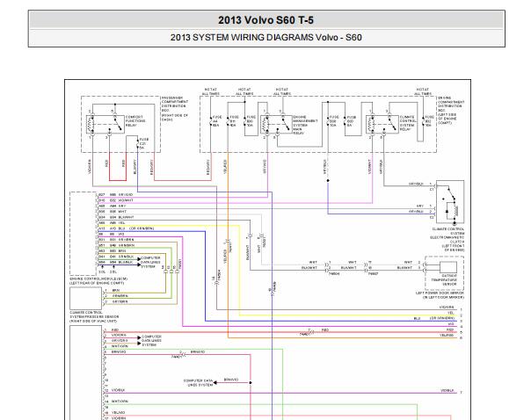
Task: Click the "2013 SYSTEM WIRING DIAGRAMS Volvo - S60" subtitle
Action: [x=265, y=37]
